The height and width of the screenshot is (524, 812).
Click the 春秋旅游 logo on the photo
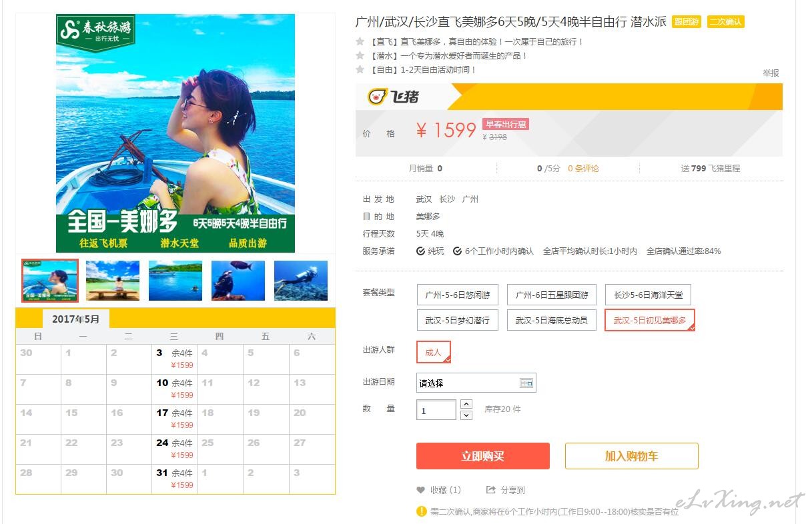tap(96, 31)
